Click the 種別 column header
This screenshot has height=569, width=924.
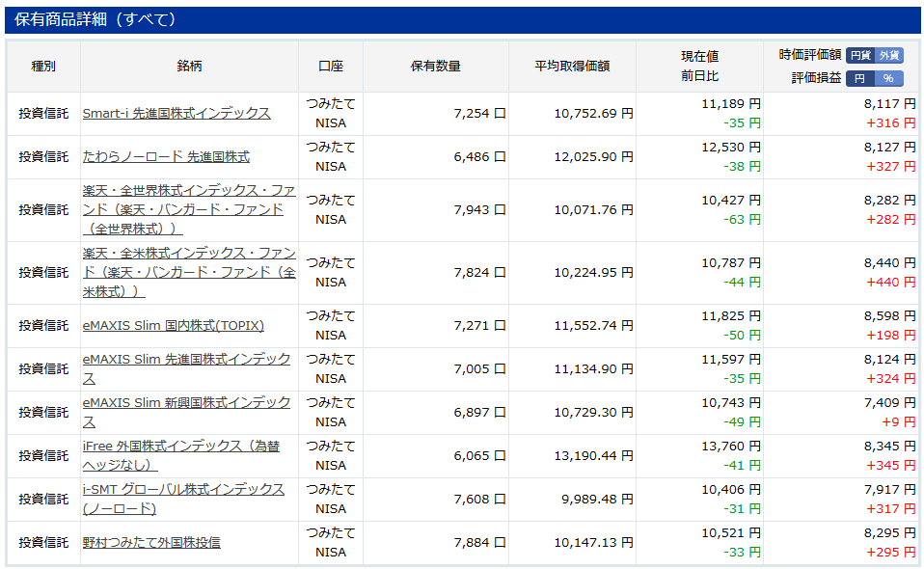click(43, 66)
